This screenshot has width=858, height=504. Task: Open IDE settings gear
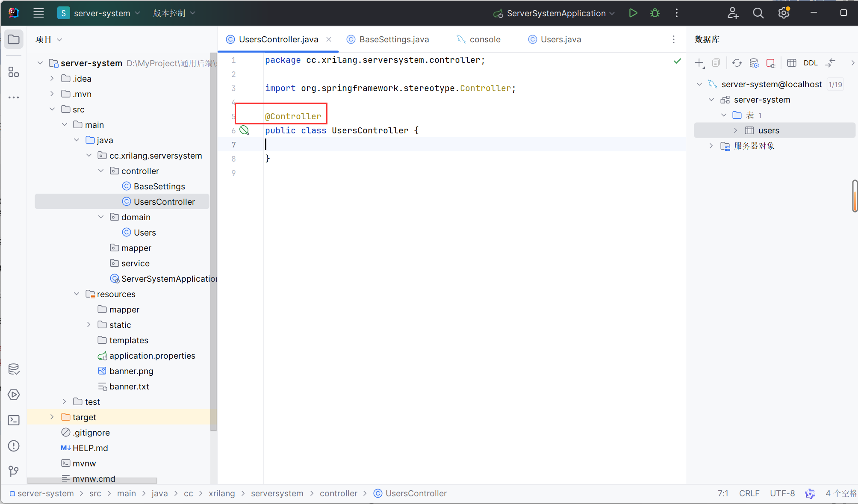point(784,13)
